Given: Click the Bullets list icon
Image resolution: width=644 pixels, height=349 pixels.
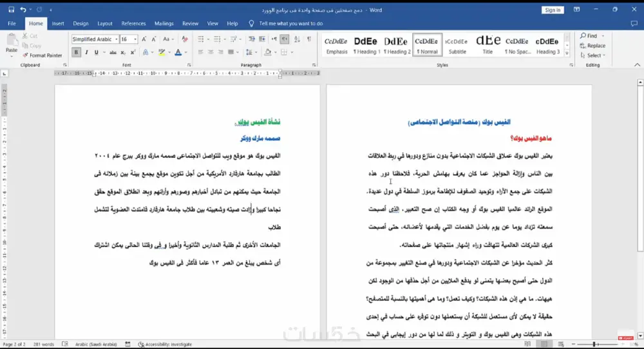Looking at the screenshot, I should [x=200, y=39].
